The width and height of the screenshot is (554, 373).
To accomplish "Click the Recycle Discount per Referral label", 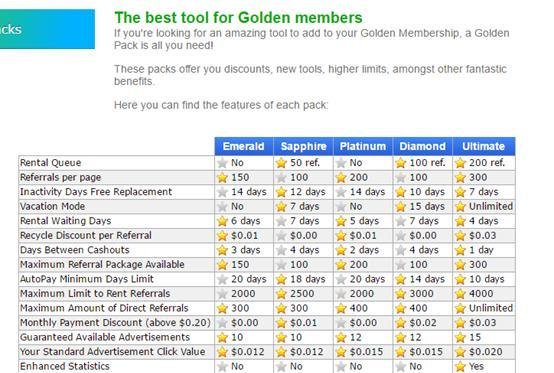I will coord(86,236).
